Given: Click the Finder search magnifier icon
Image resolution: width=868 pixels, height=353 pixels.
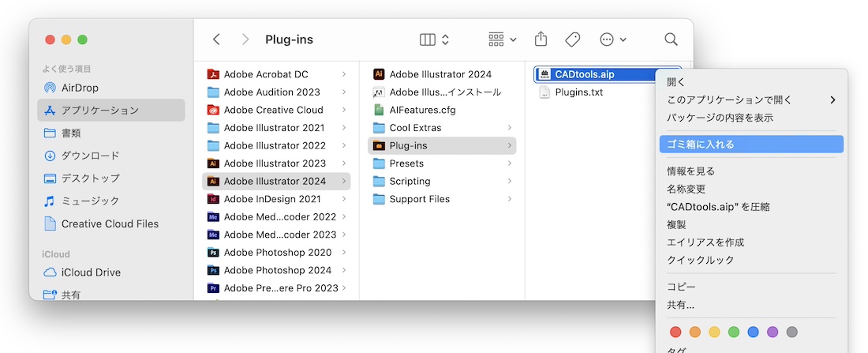Looking at the screenshot, I should (x=671, y=39).
